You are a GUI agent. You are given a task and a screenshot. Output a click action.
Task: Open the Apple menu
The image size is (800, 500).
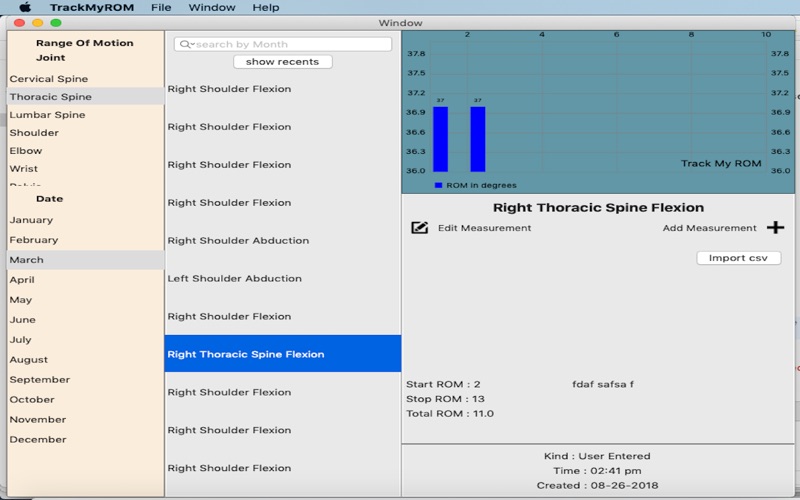(25, 7)
